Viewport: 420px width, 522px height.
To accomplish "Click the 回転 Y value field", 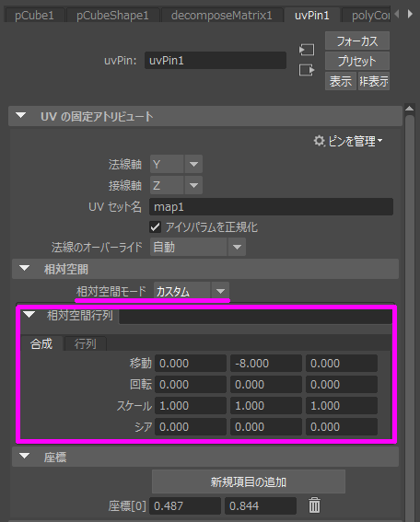I will [266, 384].
